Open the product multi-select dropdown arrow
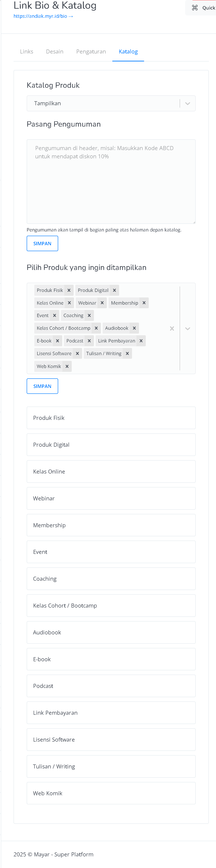Screen dimensions: 216x868 click(x=188, y=329)
